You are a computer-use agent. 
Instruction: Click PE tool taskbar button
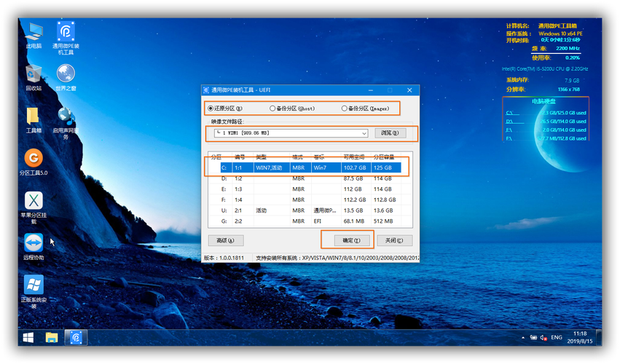point(76,338)
